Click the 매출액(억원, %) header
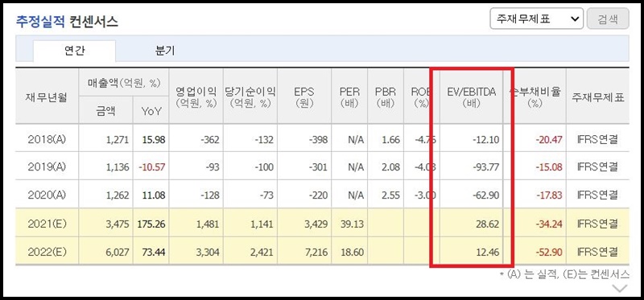644x300 pixels. pos(124,84)
